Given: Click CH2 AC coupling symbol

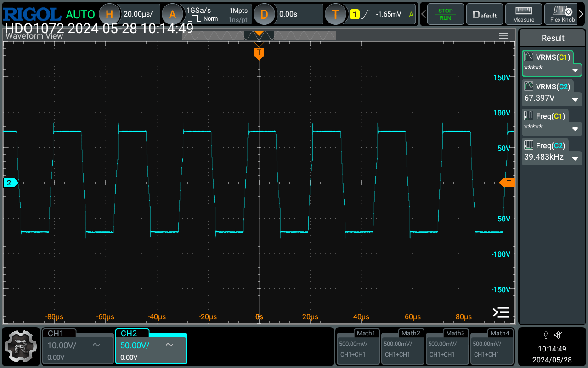Looking at the screenshot, I should click(169, 345).
